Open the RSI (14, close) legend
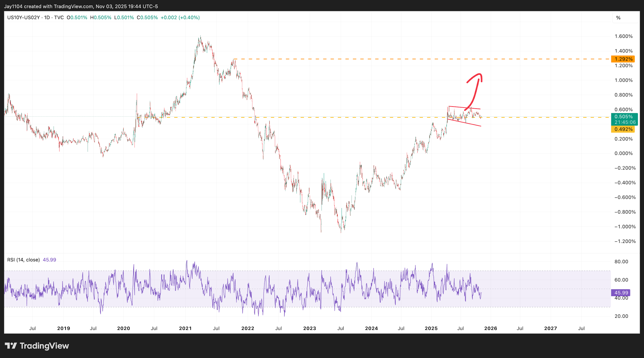This screenshot has width=644, height=358. [23, 260]
